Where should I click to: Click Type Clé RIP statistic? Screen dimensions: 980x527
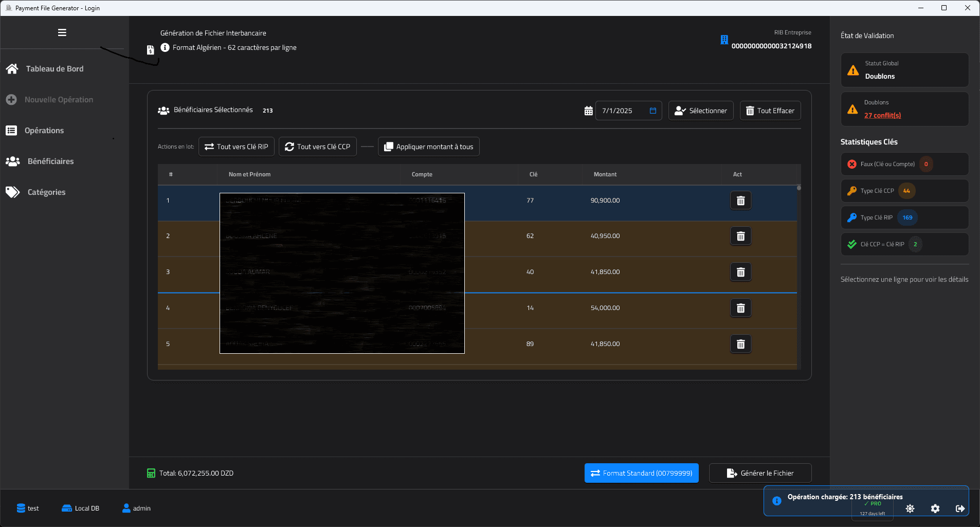(905, 217)
